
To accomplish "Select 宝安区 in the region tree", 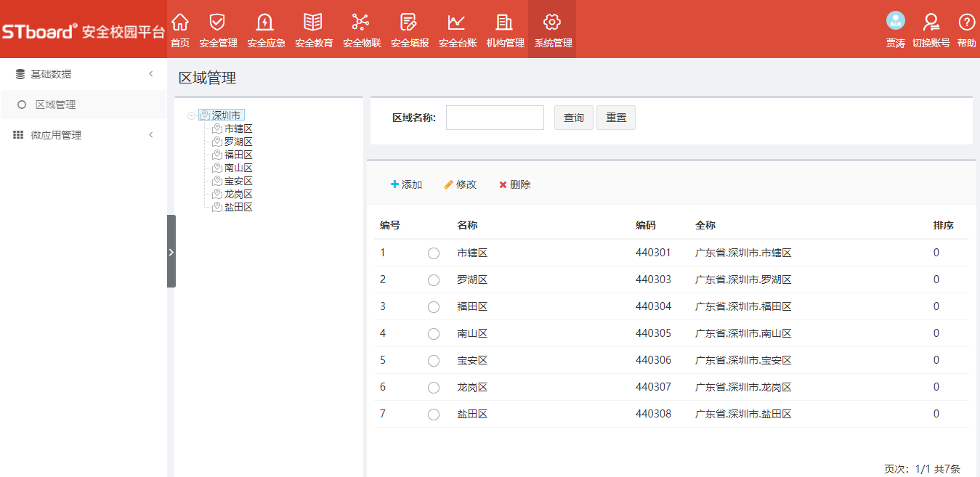I will pyautogui.click(x=238, y=181).
